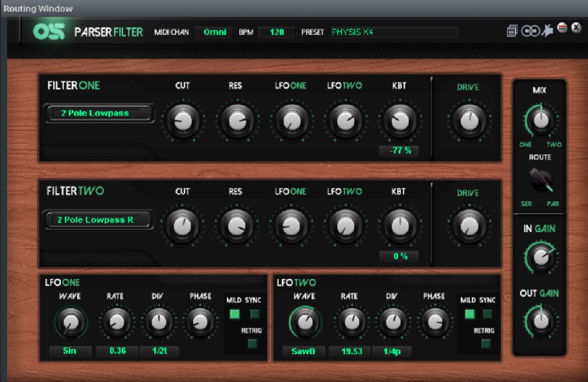Click the LFO One 1/2t division value
588x382 pixels.
point(159,352)
